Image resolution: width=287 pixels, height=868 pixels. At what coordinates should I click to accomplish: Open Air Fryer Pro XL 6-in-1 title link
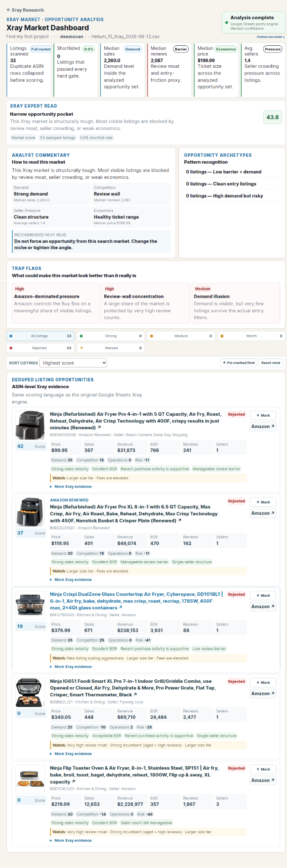tap(134, 514)
